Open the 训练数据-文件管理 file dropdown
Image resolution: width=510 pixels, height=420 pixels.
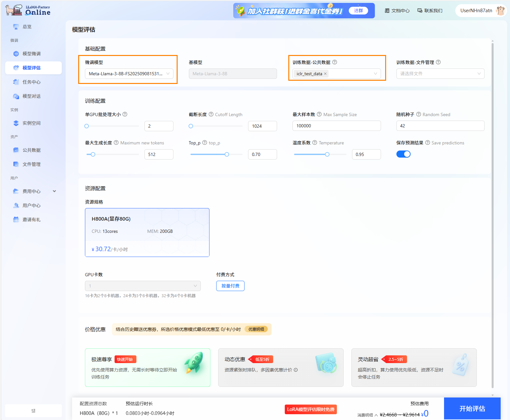coord(440,74)
